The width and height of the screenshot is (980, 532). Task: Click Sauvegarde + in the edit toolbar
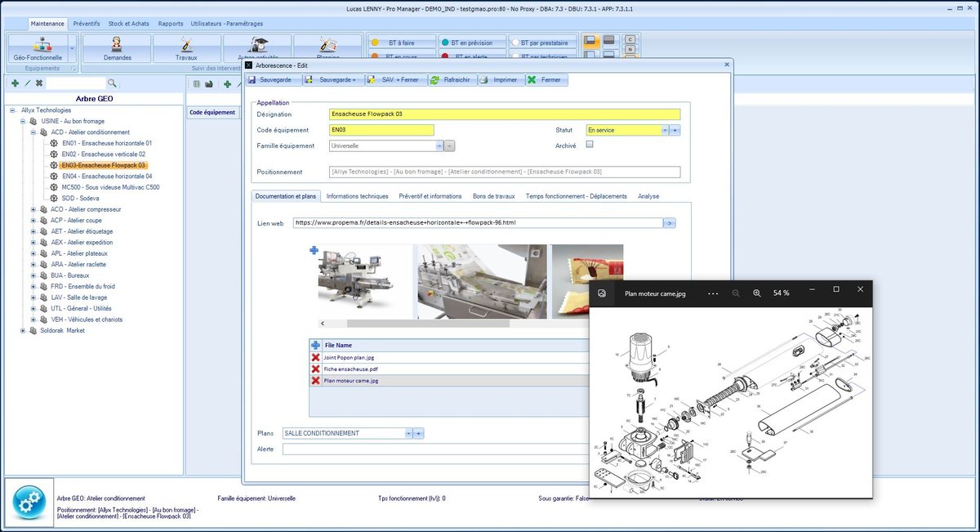point(332,80)
